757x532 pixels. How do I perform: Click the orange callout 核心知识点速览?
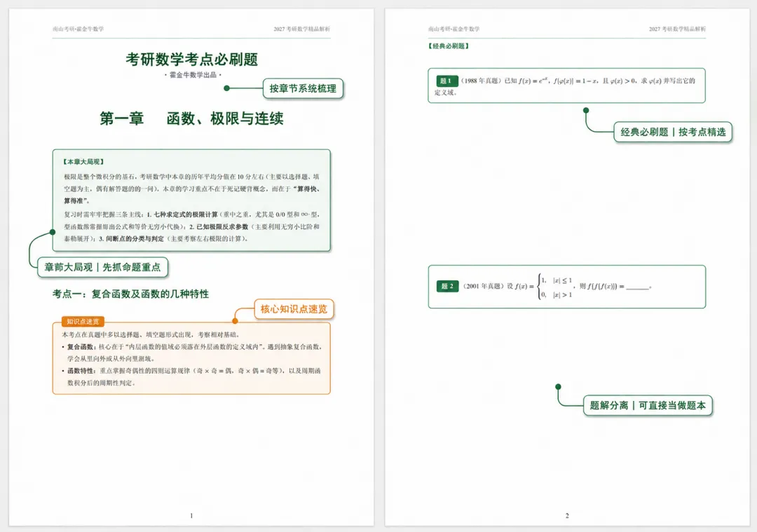294,309
